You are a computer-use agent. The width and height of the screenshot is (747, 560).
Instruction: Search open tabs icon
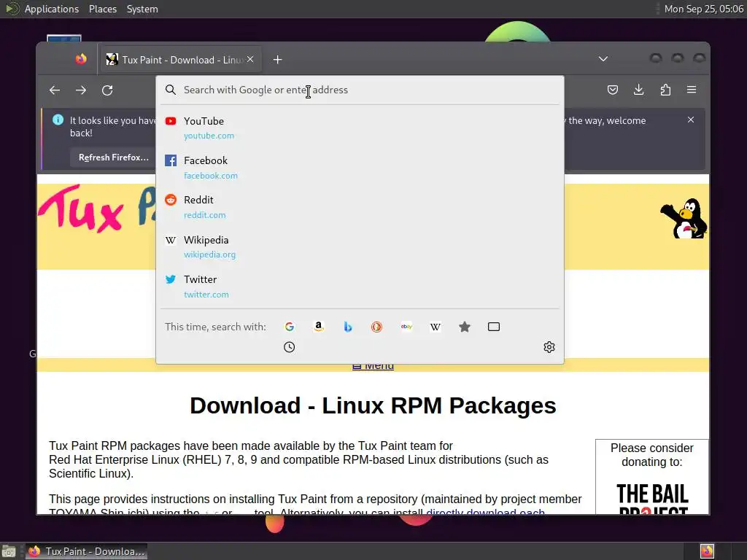click(494, 327)
